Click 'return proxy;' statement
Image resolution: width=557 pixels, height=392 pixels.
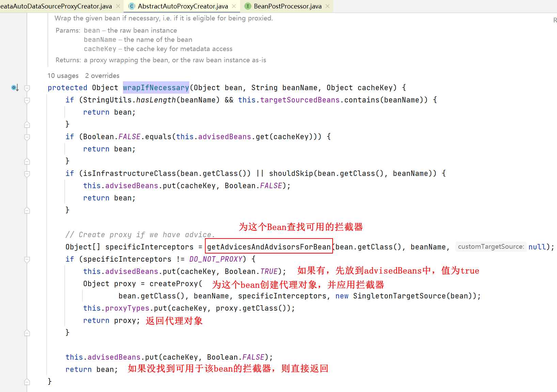tap(112, 321)
